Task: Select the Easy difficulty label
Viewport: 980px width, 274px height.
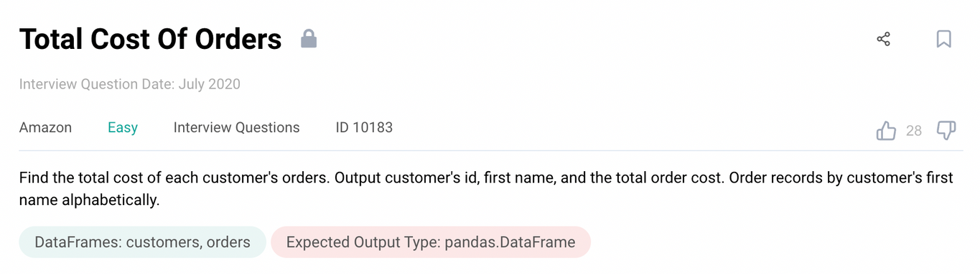Action: coord(123,127)
